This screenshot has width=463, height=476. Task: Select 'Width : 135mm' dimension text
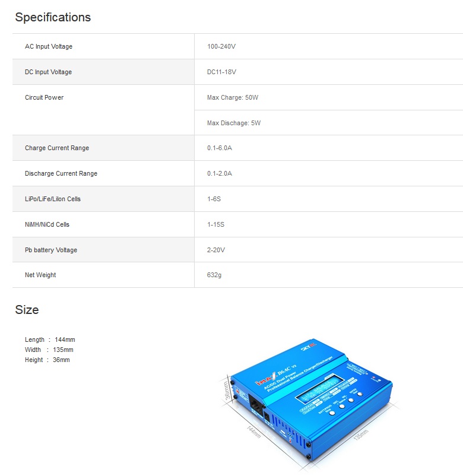tap(49, 350)
